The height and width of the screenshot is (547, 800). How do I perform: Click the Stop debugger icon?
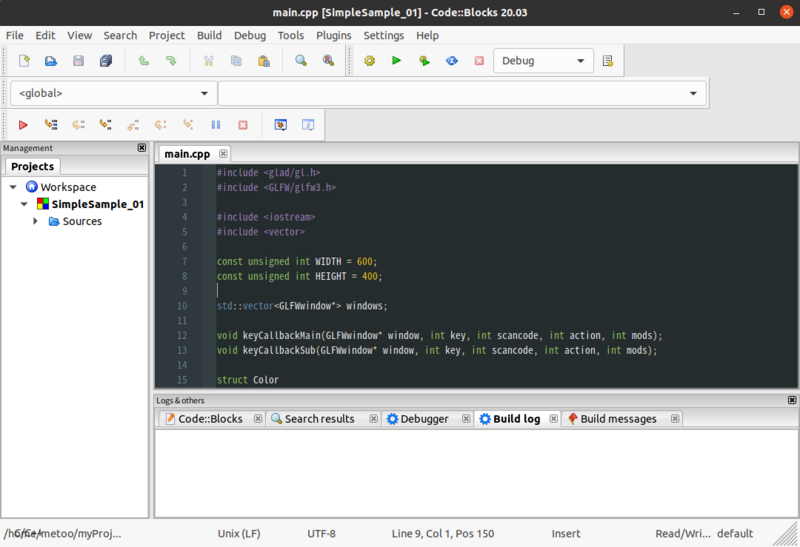click(243, 125)
